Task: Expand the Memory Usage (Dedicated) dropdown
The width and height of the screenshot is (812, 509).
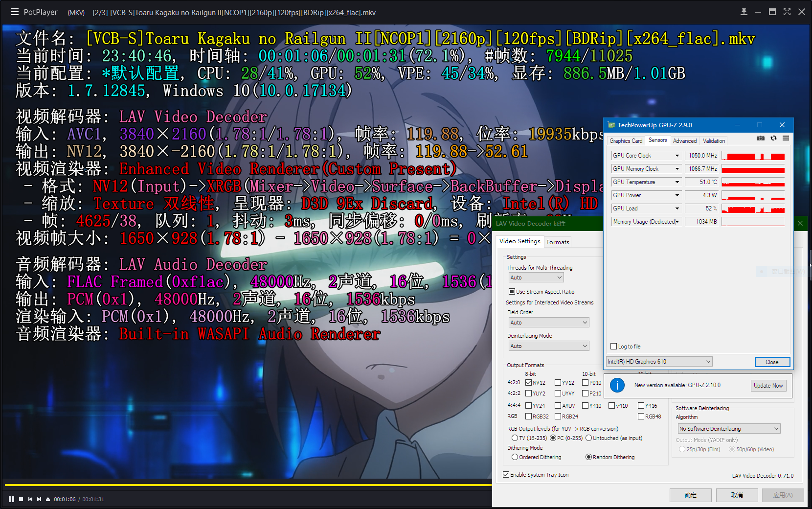Action: (677, 222)
